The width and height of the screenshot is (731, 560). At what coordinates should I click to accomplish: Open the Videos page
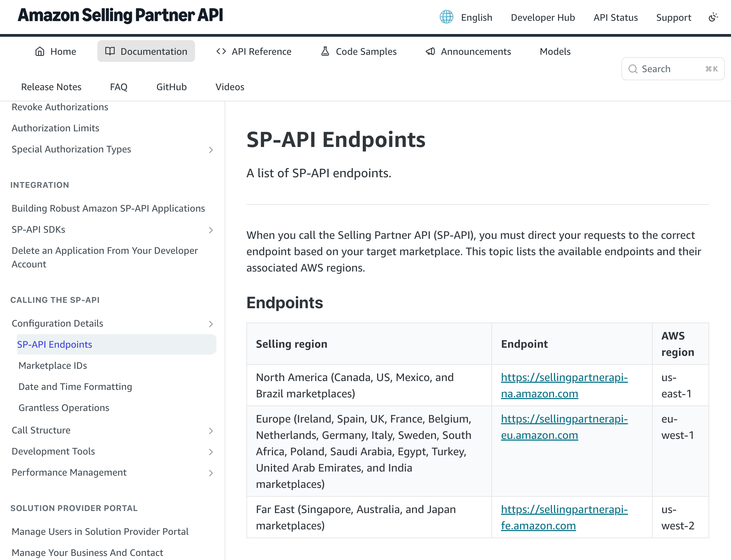[x=230, y=87]
